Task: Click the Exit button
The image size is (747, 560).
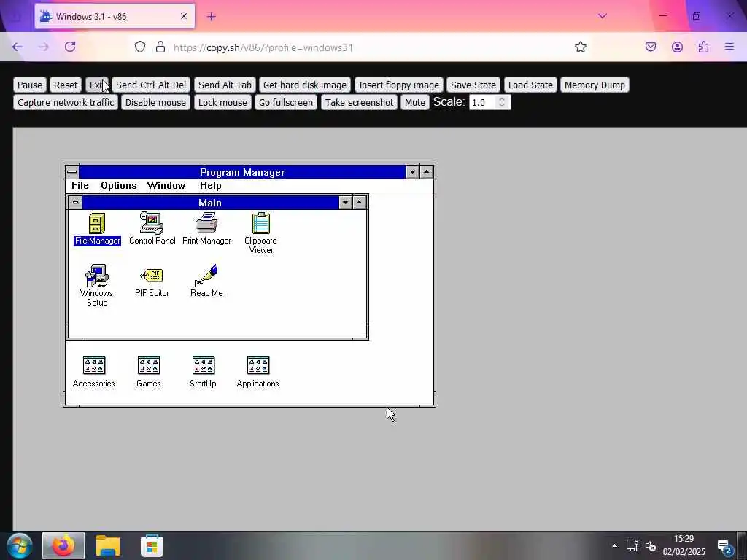Action: [x=97, y=85]
